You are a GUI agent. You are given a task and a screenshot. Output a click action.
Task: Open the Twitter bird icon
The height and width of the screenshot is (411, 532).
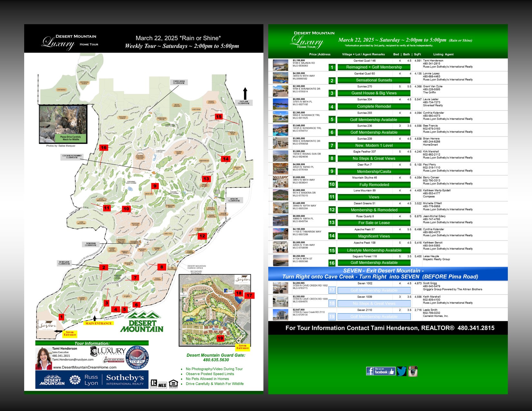click(x=401, y=371)
